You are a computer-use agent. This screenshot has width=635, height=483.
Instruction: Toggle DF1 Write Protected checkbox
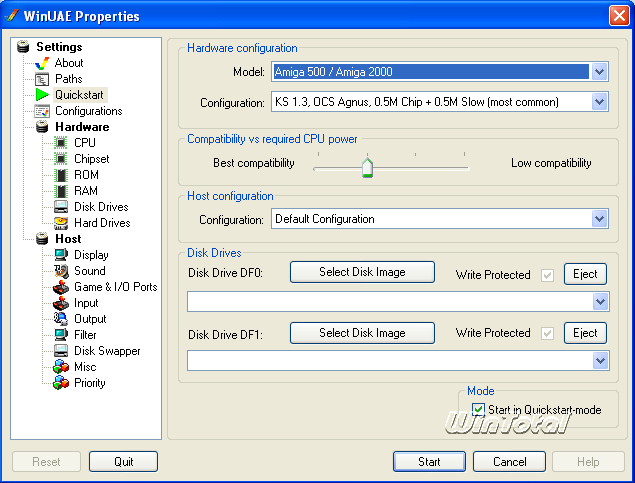click(547, 333)
